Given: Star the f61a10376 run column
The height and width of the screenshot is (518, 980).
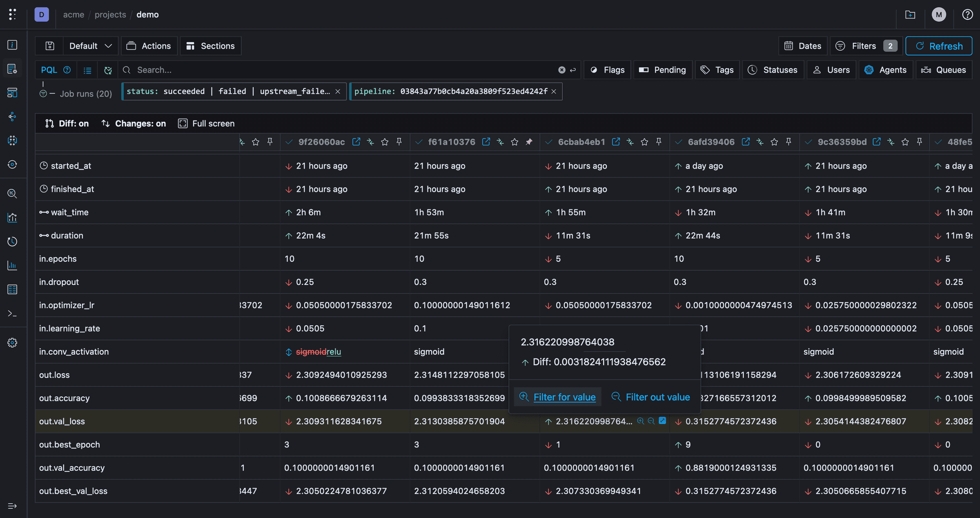Looking at the screenshot, I should click(514, 142).
